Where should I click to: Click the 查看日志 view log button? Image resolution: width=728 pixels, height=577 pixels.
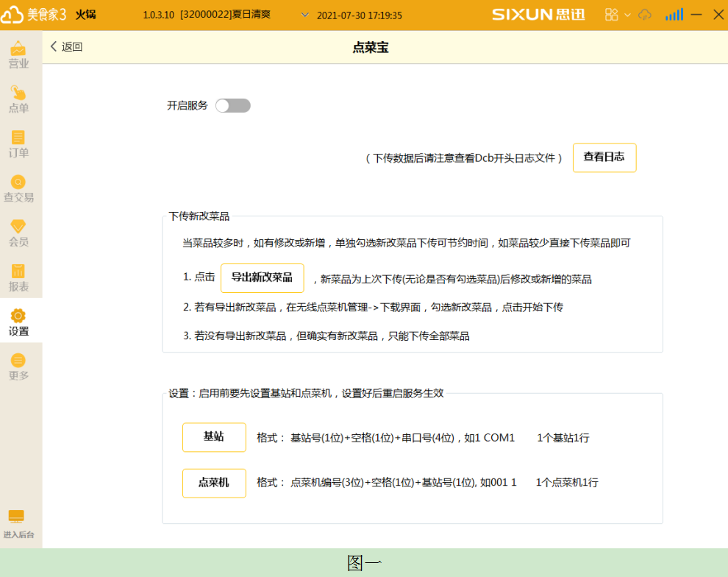604,157
